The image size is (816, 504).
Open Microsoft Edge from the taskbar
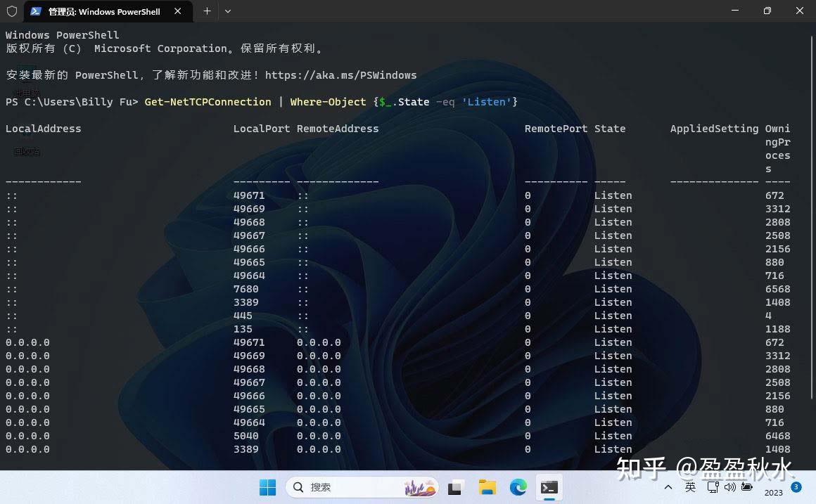518,487
